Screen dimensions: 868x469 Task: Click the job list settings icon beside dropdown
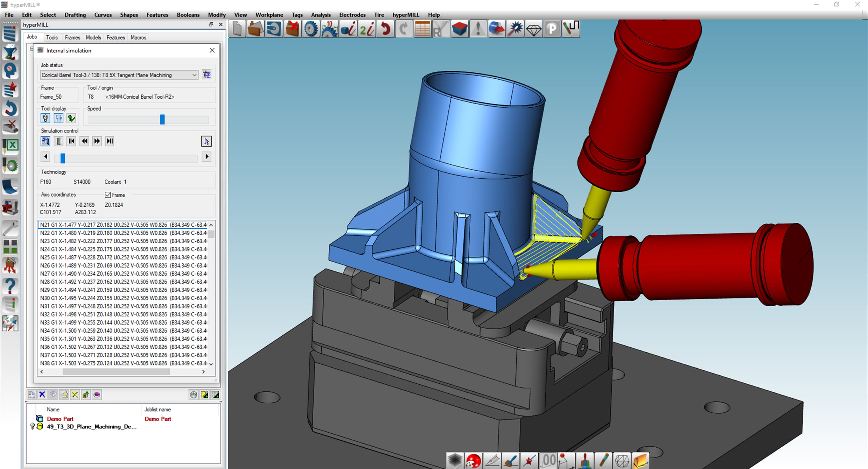206,74
